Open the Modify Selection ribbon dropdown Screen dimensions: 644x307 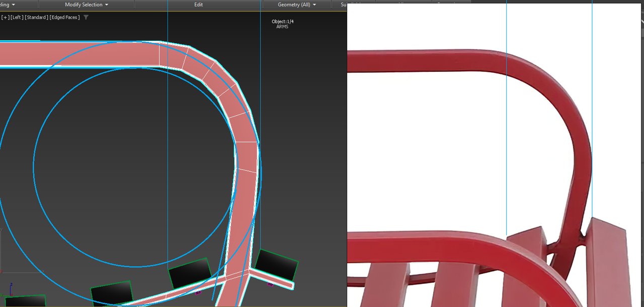[x=87, y=5]
